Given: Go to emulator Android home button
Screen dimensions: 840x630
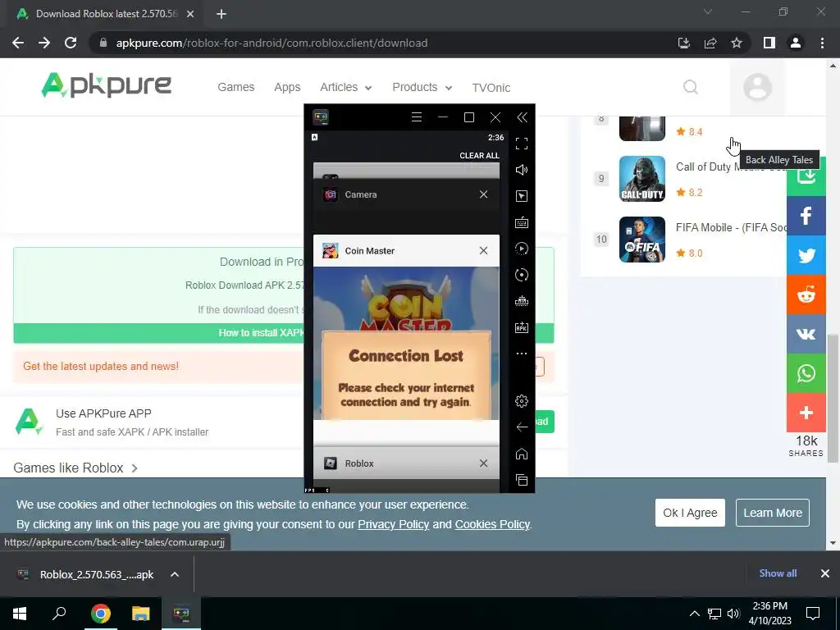Looking at the screenshot, I should tap(521, 454).
